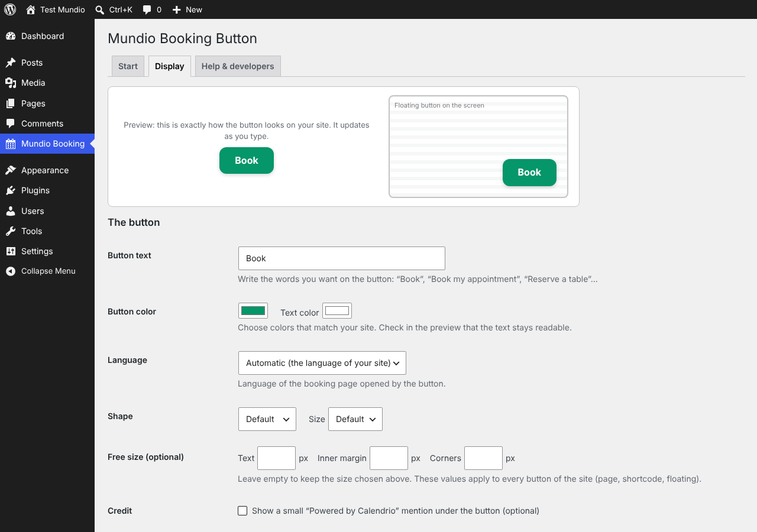Open the New content menu

(x=187, y=9)
